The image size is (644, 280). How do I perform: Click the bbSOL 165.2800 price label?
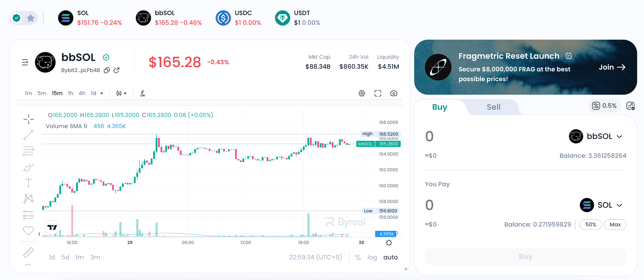[x=378, y=144]
